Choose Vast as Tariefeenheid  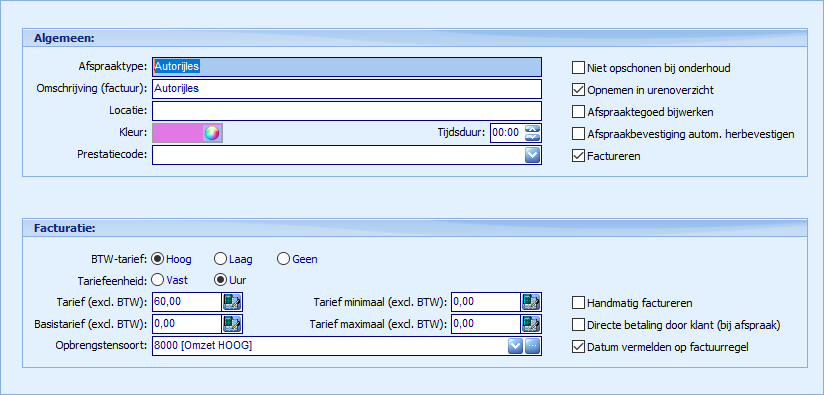coord(157,280)
